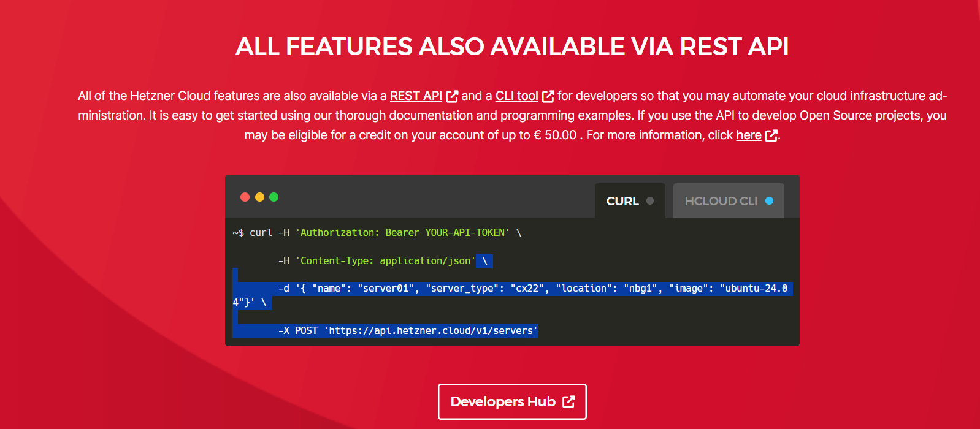Click the "nbg1" location value

pos(641,289)
